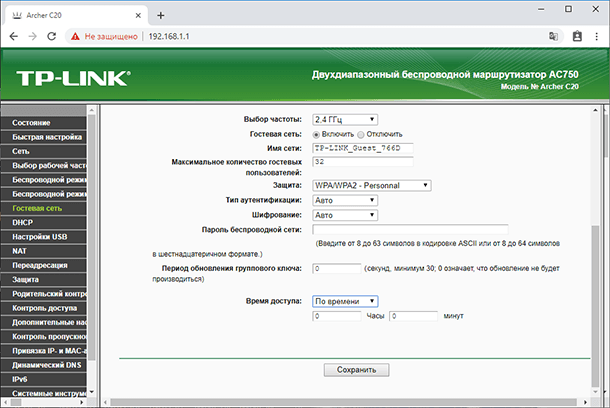Image resolution: width=610 pixels, height=408 pixels.
Task: Open the Тип аутентификации dropdown
Action: pyautogui.click(x=345, y=200)
